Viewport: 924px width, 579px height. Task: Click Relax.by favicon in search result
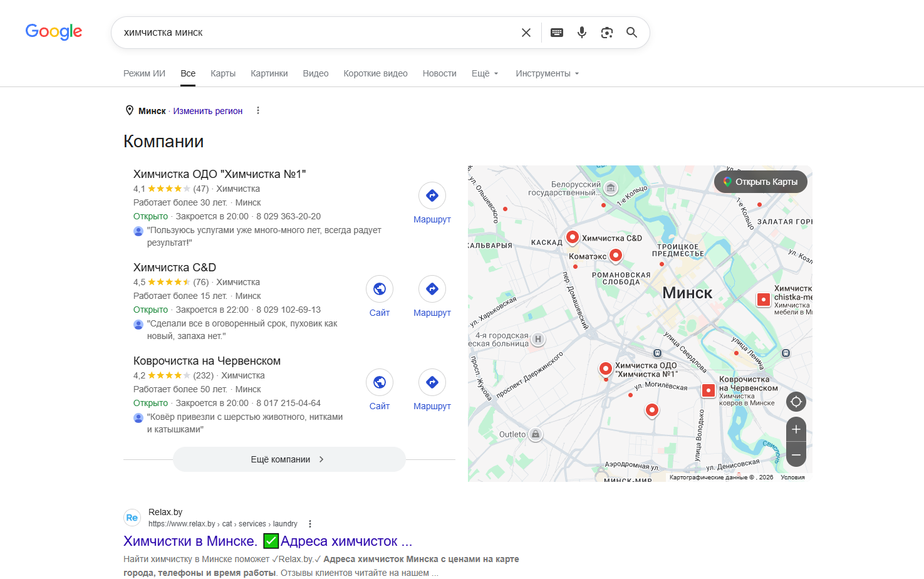click(x=132, y=518)
